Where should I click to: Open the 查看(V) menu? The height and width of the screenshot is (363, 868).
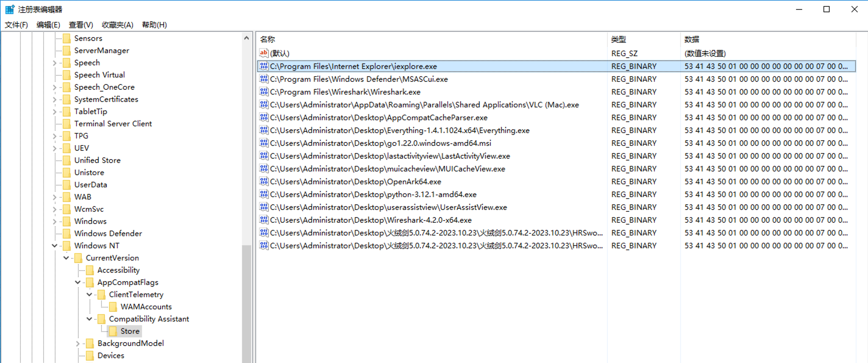(x=81, y=25)
